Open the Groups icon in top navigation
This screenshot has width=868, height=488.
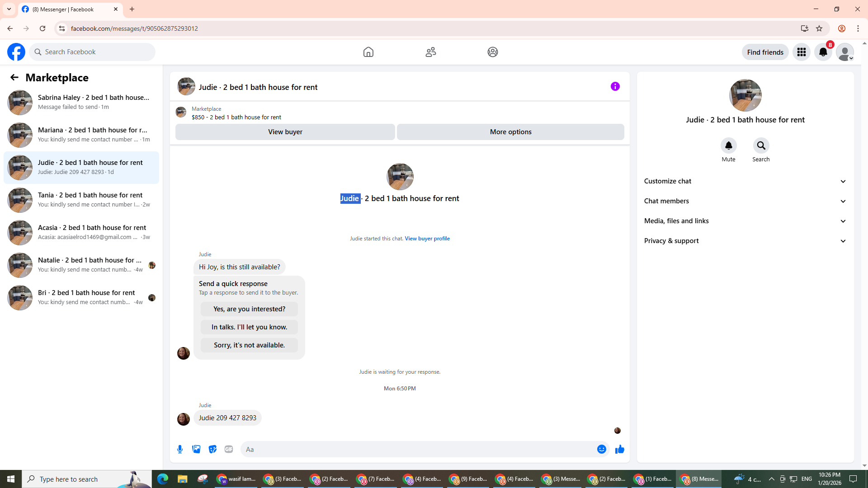click(x=493, y=52)
